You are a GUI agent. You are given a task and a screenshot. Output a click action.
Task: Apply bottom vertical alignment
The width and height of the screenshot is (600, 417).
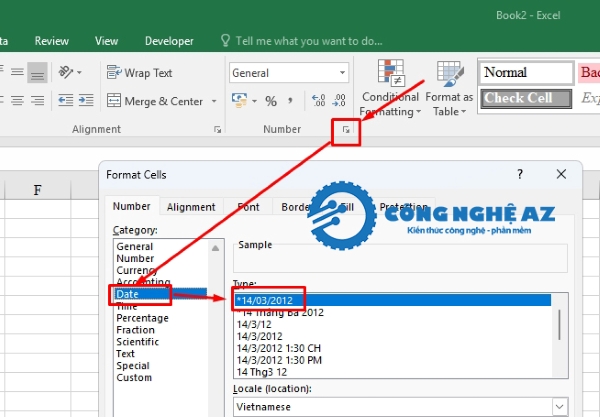click(37, 72)
